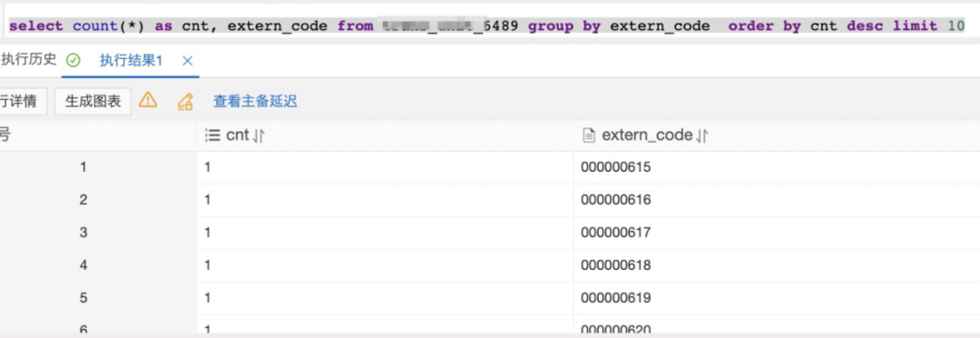Click the green execution success check icon
The height and width of the screenshot is (338, 980).
[73, 60]
